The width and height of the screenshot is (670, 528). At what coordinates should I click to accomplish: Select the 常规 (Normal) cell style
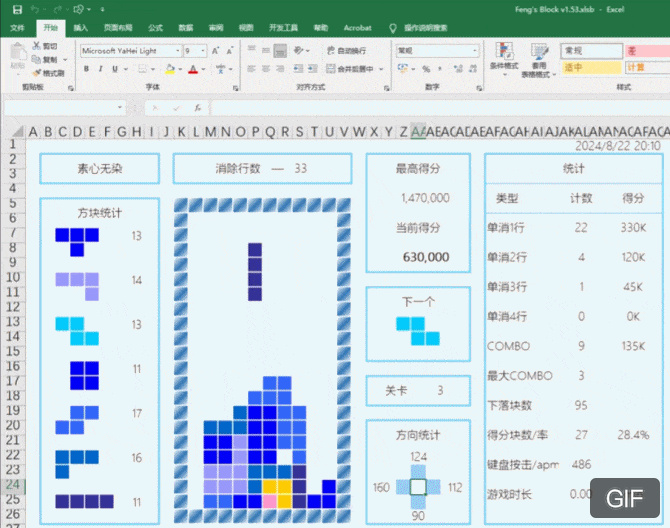click(x=591, y=51)
